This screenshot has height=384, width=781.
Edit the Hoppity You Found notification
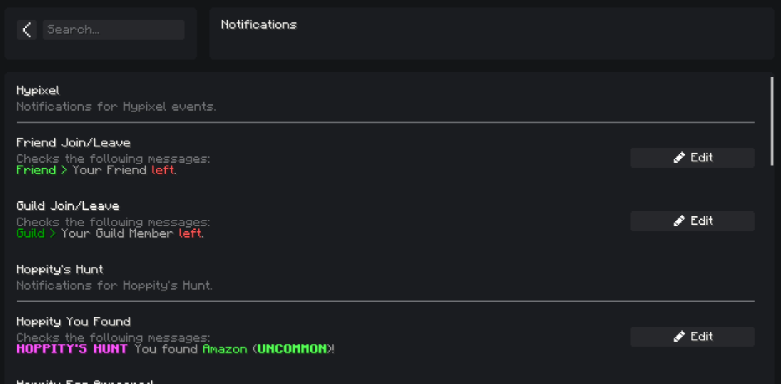[x=692, y=337]
